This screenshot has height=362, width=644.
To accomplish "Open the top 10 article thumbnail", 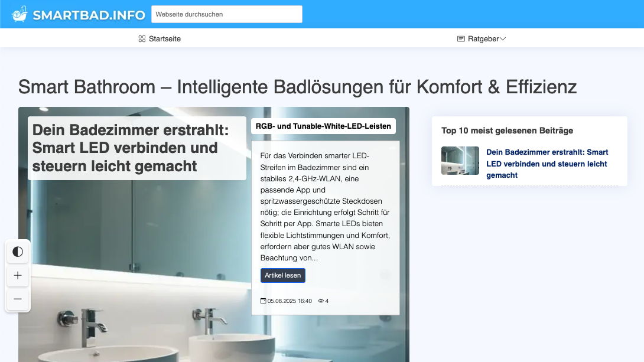I will (x=460, y=161).
